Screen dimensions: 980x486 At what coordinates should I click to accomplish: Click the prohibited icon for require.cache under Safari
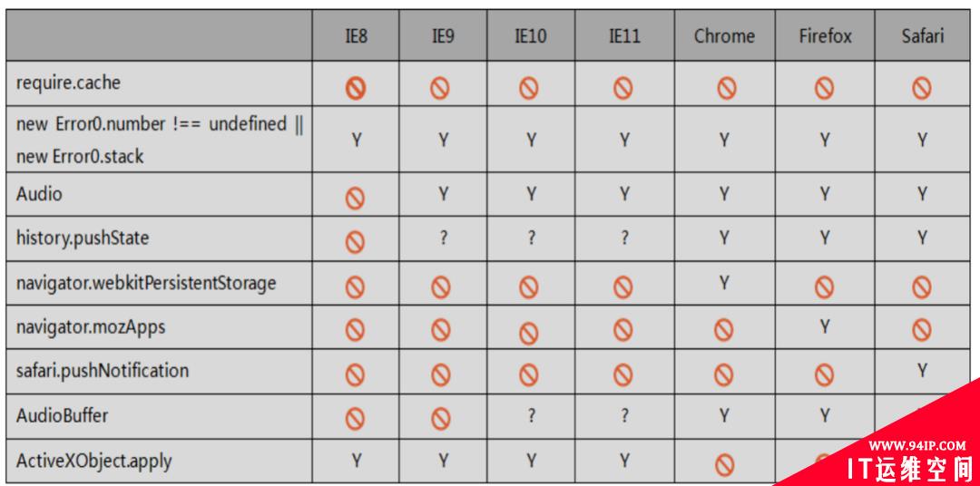coord(922,89)
